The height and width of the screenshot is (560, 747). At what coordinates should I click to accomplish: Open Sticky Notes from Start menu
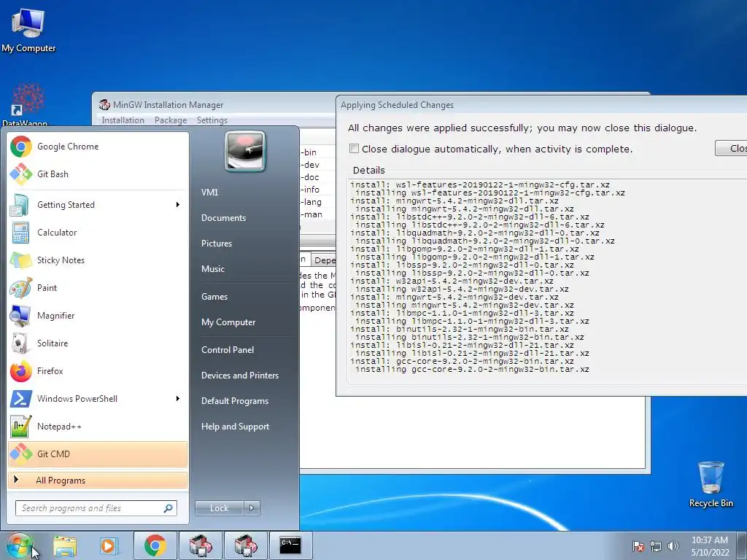(x=98, y=260)
